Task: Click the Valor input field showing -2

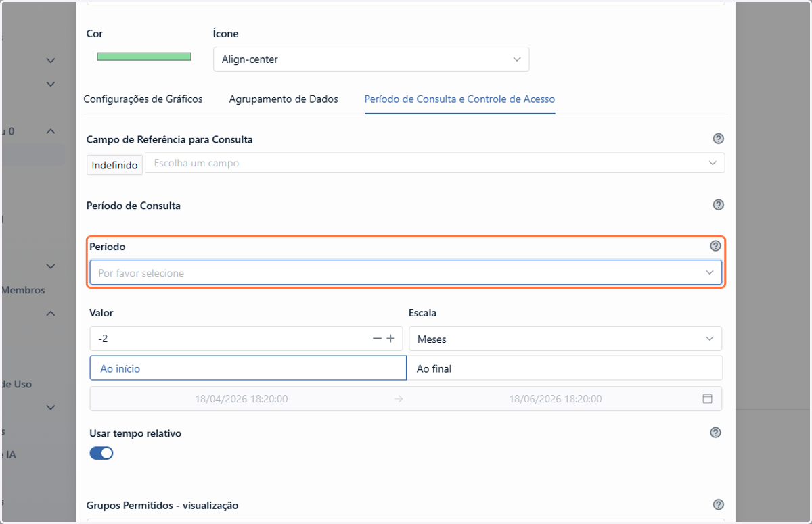Action: (x=230, y=339)
